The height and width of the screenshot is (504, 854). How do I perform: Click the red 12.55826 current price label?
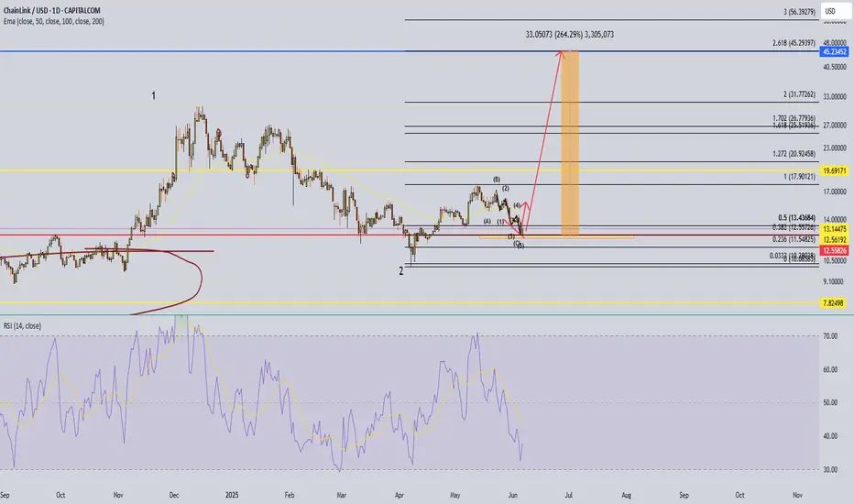[x=834, y=251]
